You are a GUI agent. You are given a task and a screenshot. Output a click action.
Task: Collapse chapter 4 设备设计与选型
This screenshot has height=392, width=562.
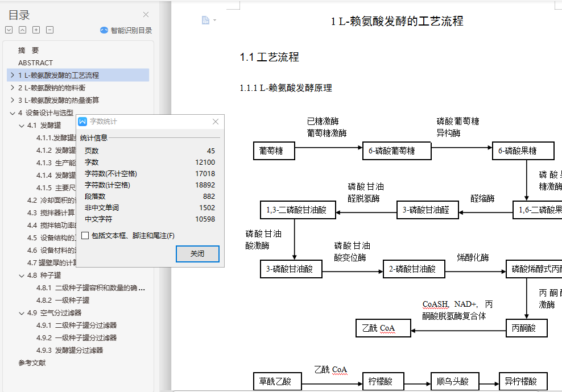click(x=12, y=112)
